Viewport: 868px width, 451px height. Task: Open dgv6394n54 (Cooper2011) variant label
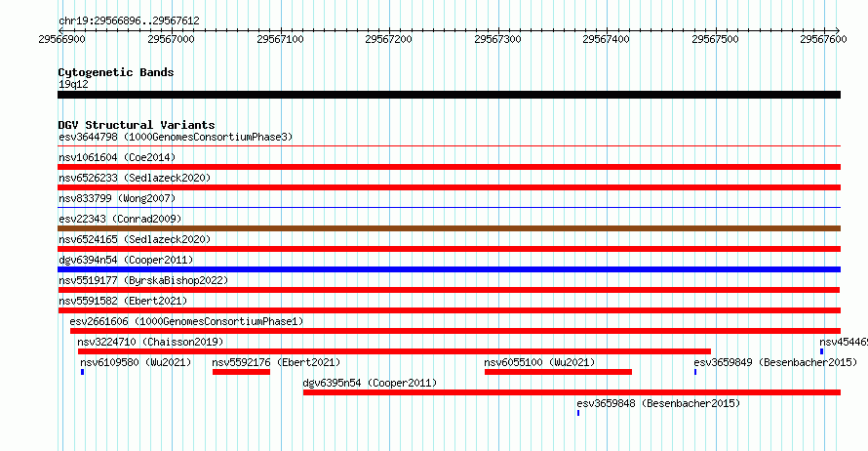pyautogui.click(x=126, y=260)
